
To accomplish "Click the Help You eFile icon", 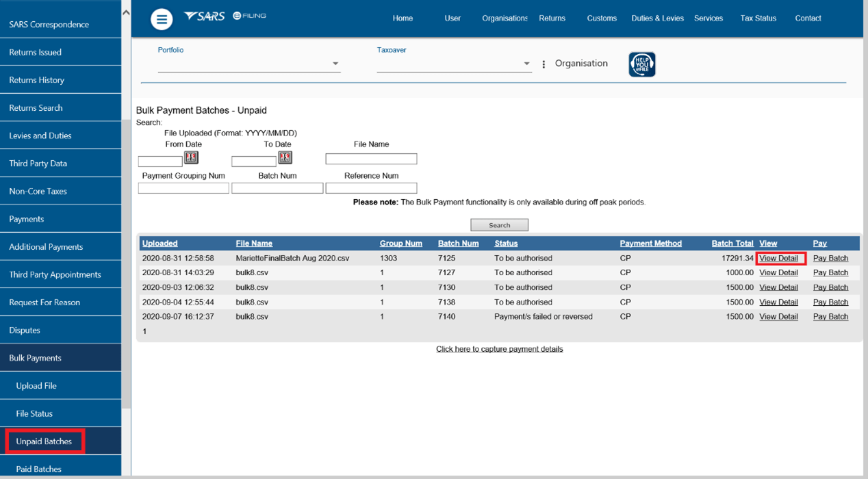I will pyautogui.click(x=641, y=64).
